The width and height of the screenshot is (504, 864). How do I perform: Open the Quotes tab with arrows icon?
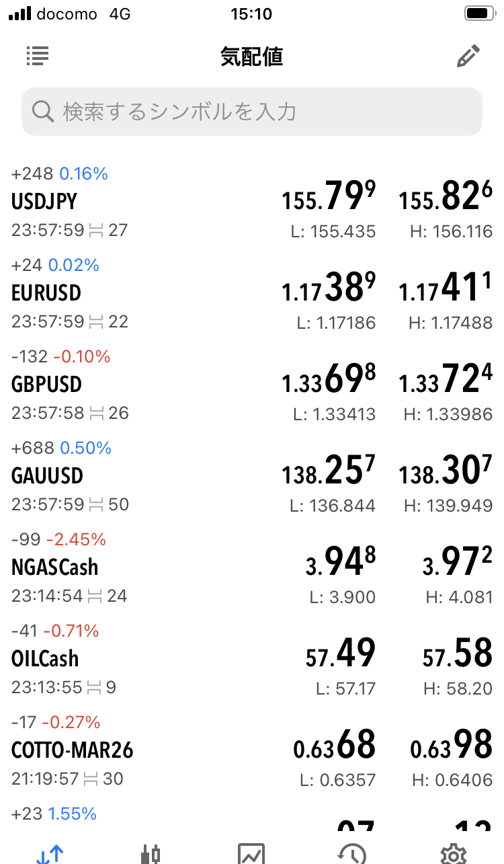point(50,853)
